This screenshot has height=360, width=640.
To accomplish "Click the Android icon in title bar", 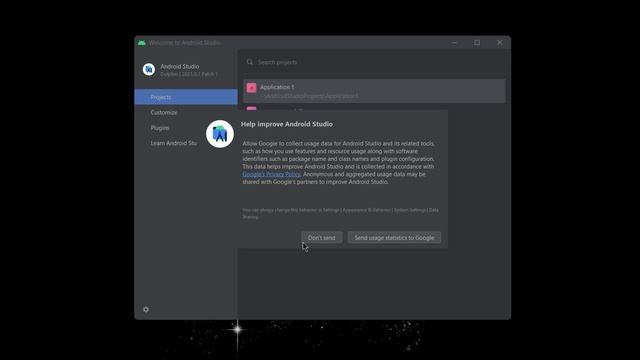I will [142, 43].
